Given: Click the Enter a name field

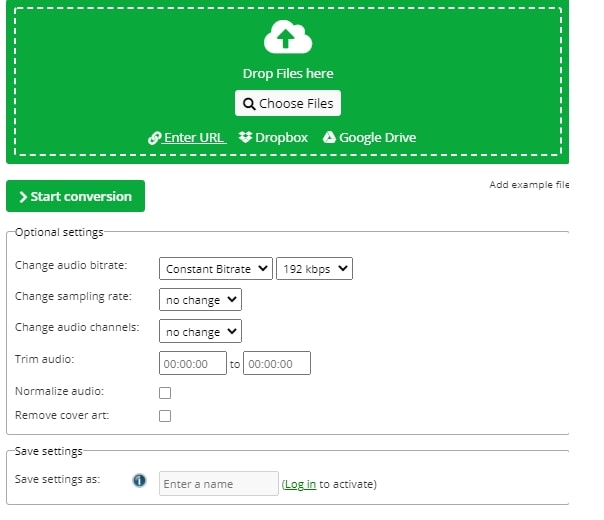Looking at the screenshot, I should pyautogui.click(x=219, y=483).
